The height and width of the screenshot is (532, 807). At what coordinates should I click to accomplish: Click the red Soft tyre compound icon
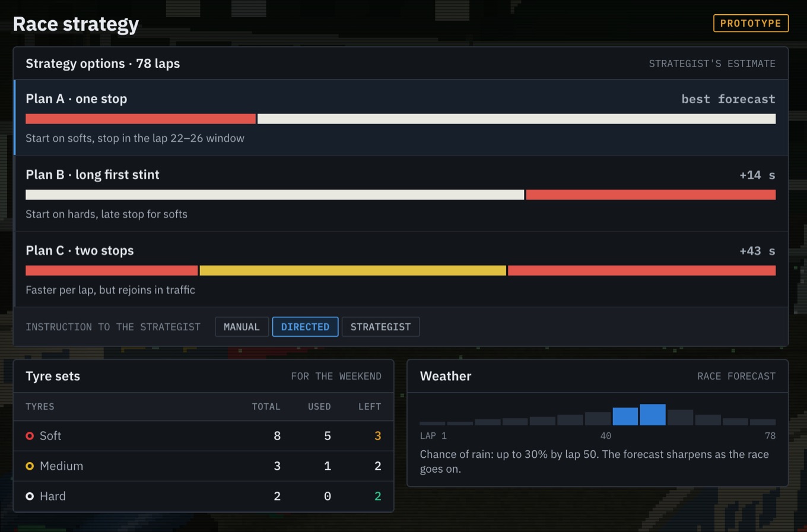(30, 436)
